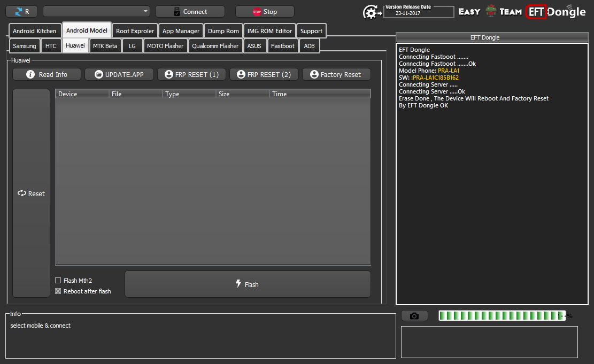Click the Type column header

(x=189, y=94)
